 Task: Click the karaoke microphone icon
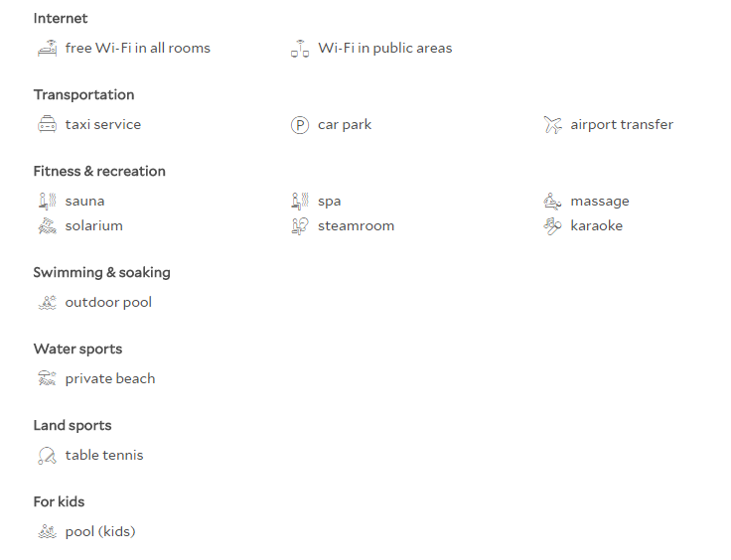tap(552, 226)
